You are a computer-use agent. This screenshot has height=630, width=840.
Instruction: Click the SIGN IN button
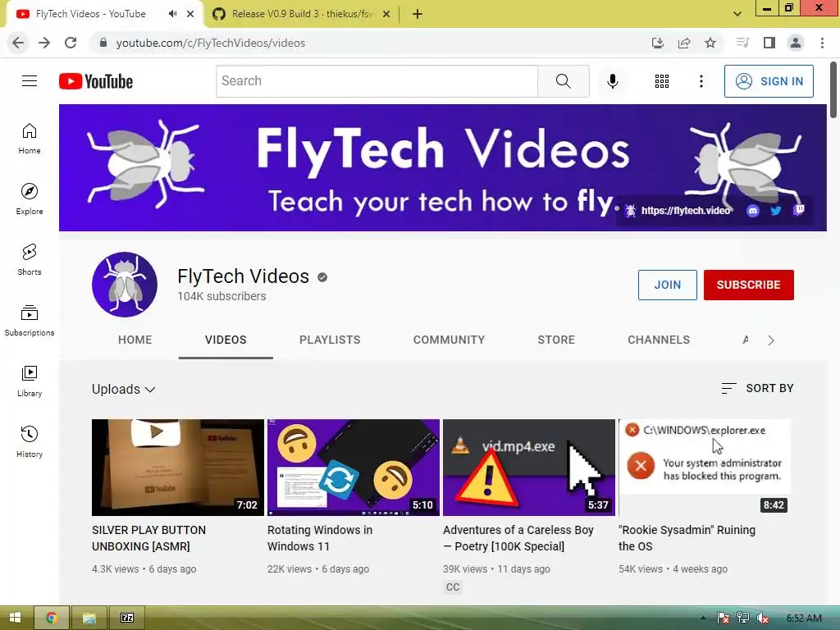pos(769,81)
